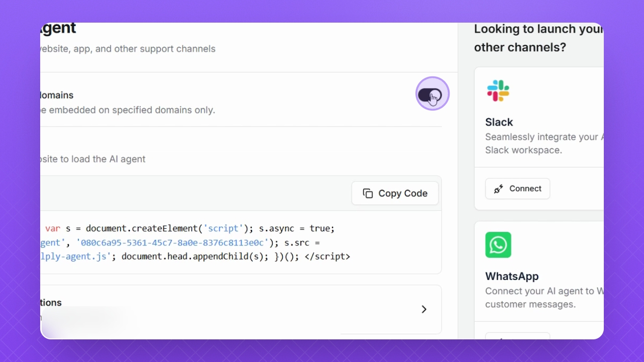644x362 pixels.
Task: Click the agent ID string in the code
Action: point(172,243)
